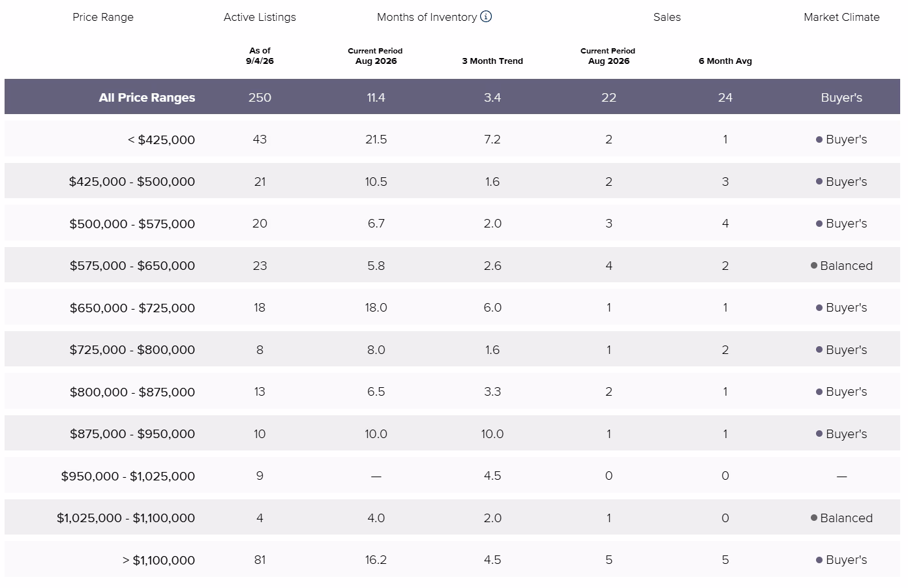Click active listings value 81
The height and width of the screenshot is (588, 908).
click(x=260, y=560)
